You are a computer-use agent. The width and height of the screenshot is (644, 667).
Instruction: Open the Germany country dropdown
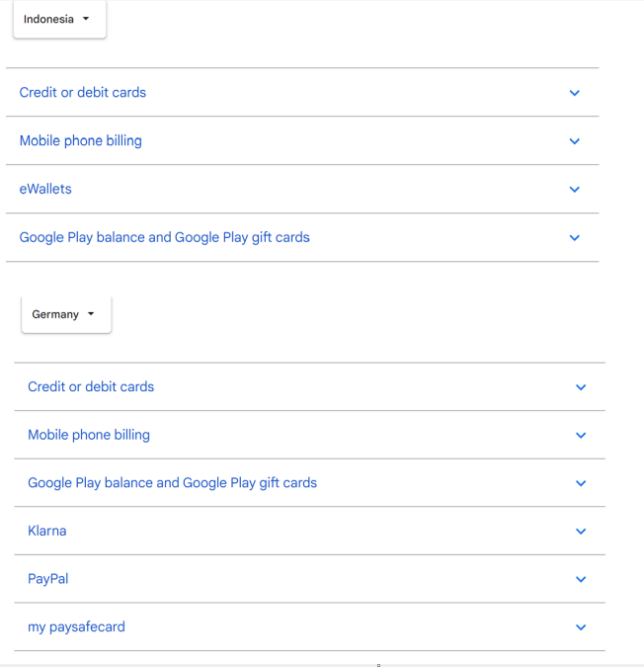(65, 314)
